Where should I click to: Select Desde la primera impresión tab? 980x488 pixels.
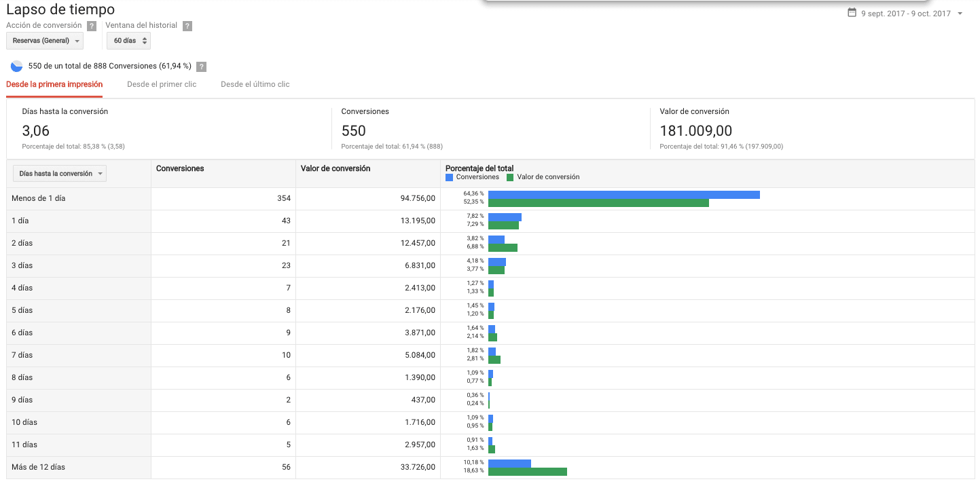pyautogui.click(x=54, y=84)
